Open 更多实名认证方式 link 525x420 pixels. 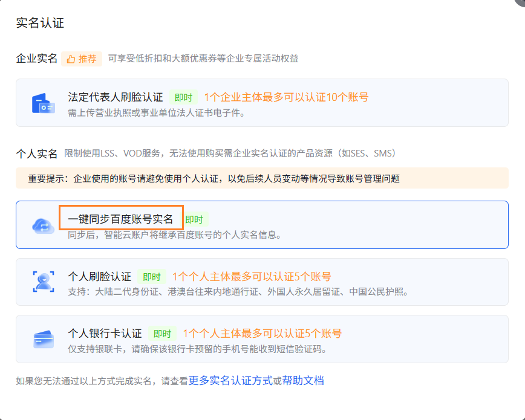(x=230, y=381)
